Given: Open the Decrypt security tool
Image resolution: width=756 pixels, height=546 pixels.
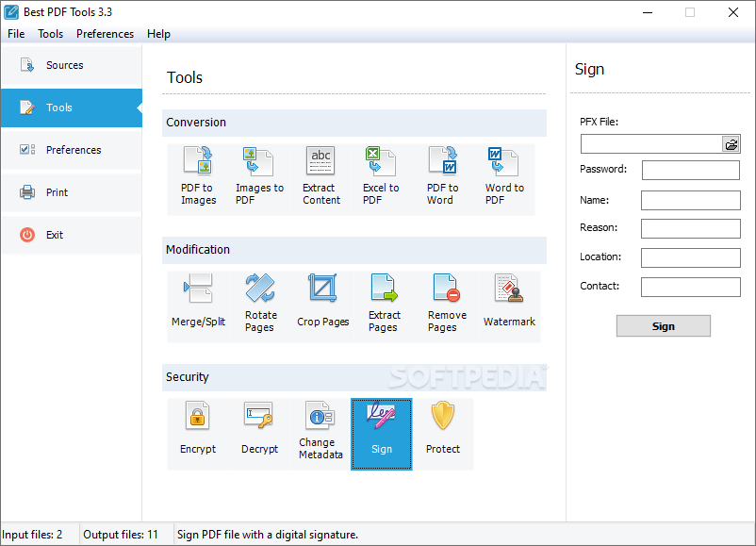Looking at the screenshot, I should (x=259, y=434).
